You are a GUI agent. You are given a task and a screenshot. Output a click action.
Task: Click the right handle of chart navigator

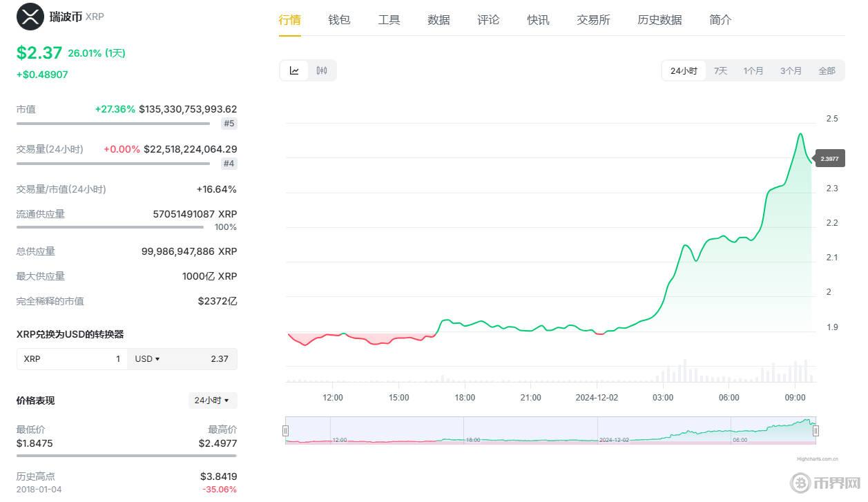(816, 431)
